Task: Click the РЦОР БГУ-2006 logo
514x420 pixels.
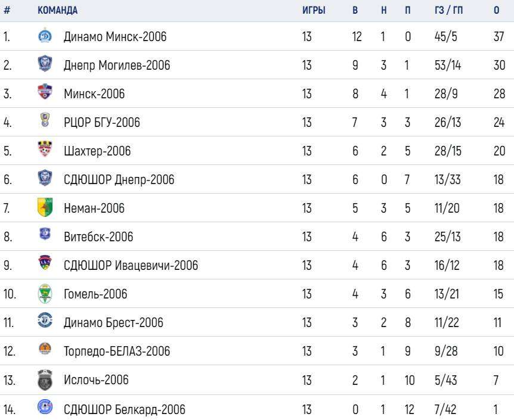Action: tap(45, 120)
